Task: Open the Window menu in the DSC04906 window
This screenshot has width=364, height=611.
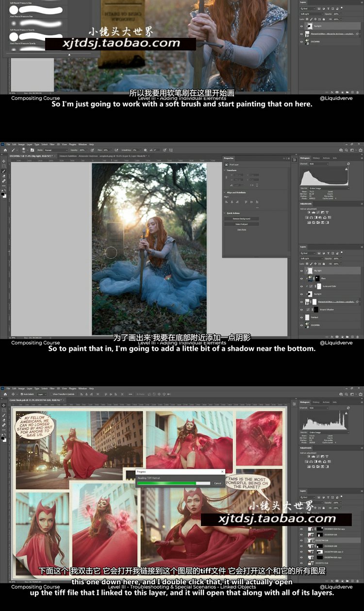Action: [83, 144]
